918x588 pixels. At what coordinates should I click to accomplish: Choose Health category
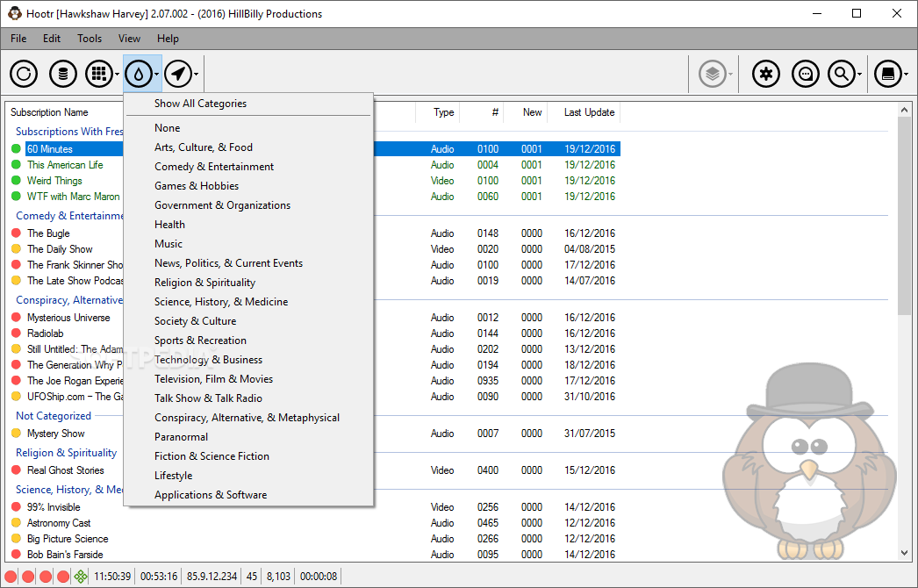pyautogui.click(x=248, y=225)
